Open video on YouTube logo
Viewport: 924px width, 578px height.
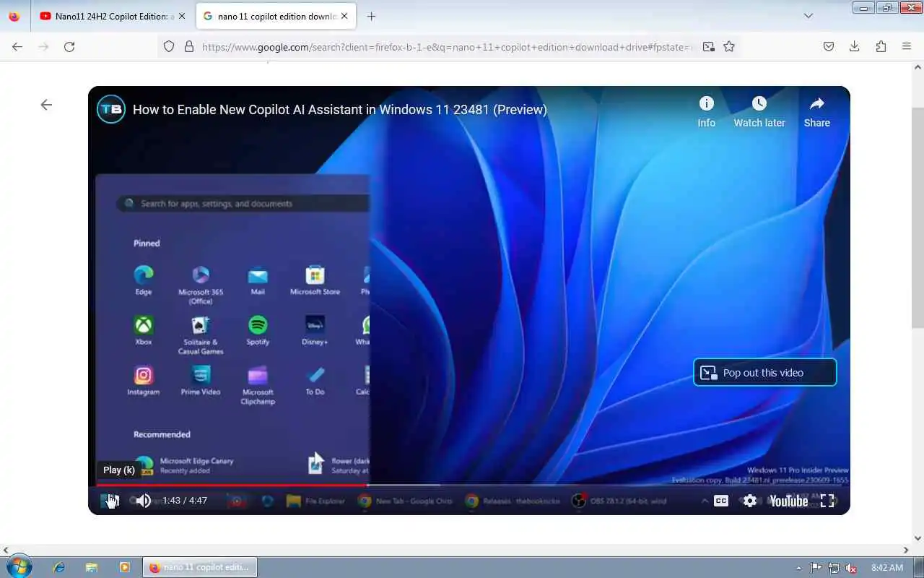788,501
